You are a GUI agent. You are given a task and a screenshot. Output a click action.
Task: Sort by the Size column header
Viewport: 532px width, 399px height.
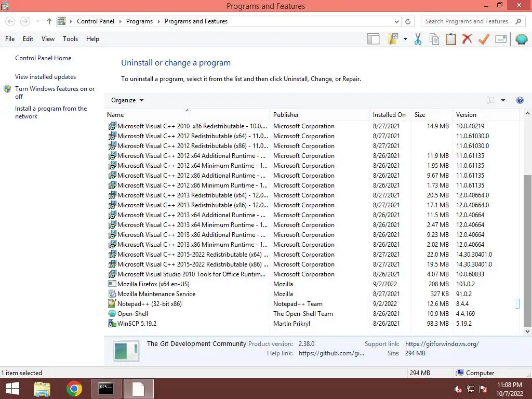click(432, 115)
